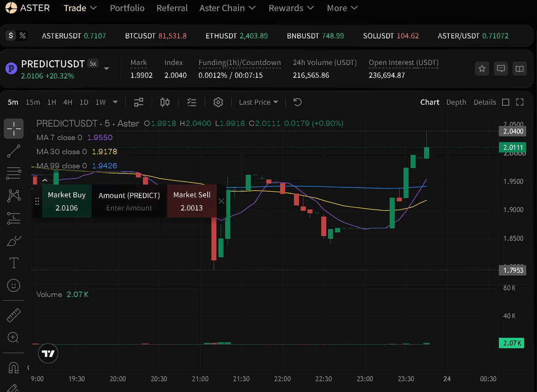Toggle the dollar/percent display switch
Screen dimensions: 537x392
pos(17,36)
